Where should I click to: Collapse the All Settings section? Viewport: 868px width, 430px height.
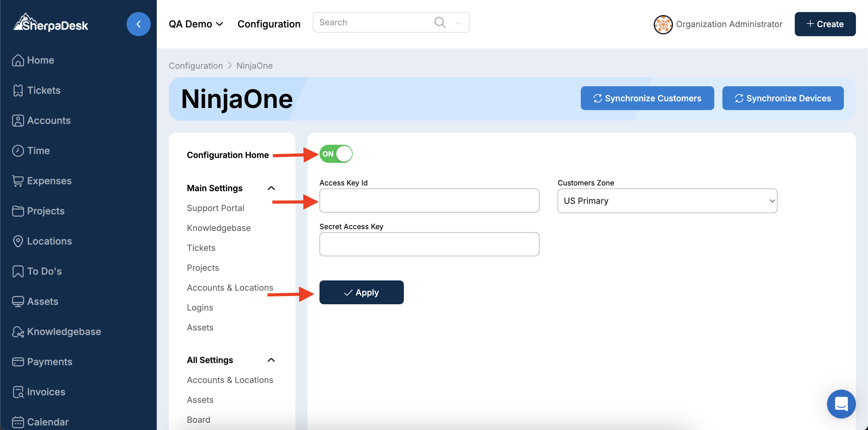(271, 360)
